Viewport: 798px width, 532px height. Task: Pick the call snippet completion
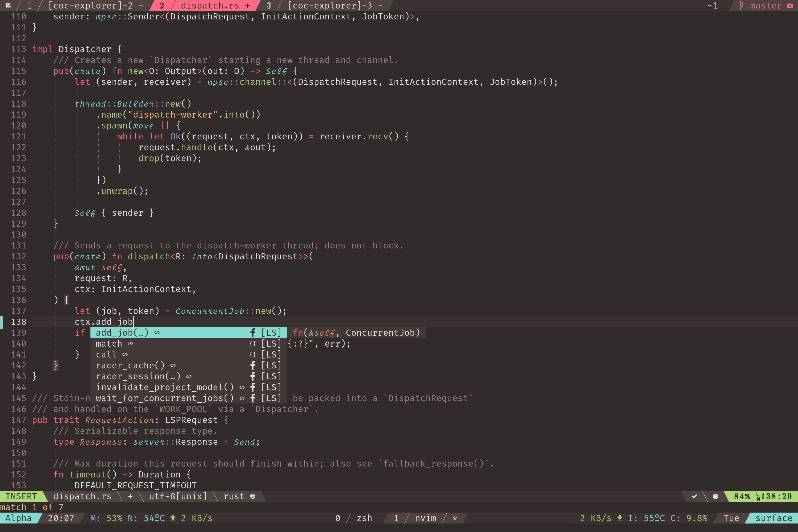click(189, 355)
